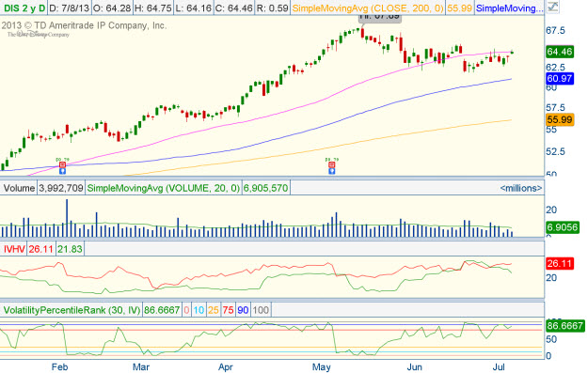Click the green HV value 21.83
The height and width of the screenshot is (373, 588).
coord(70,249)
